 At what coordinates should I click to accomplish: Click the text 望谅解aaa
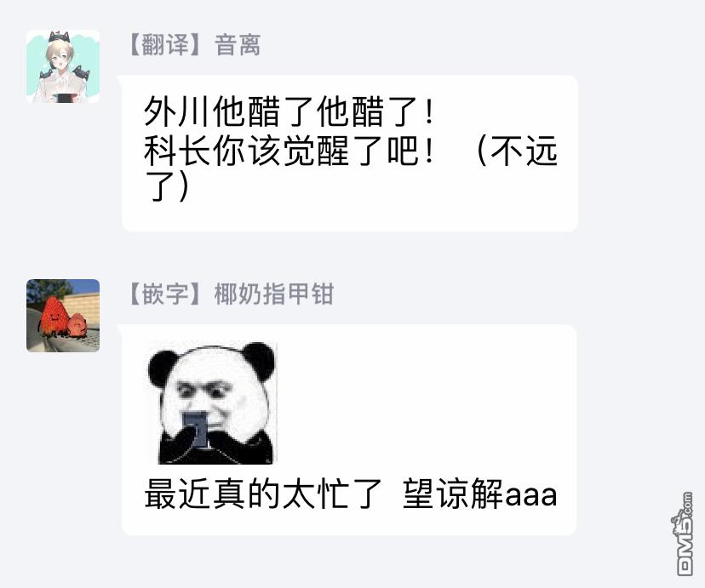(479, 494)
